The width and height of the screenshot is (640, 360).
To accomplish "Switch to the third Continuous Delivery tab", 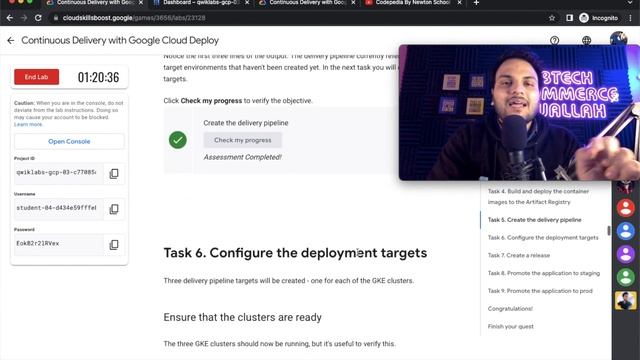I will tap(306, 3).
